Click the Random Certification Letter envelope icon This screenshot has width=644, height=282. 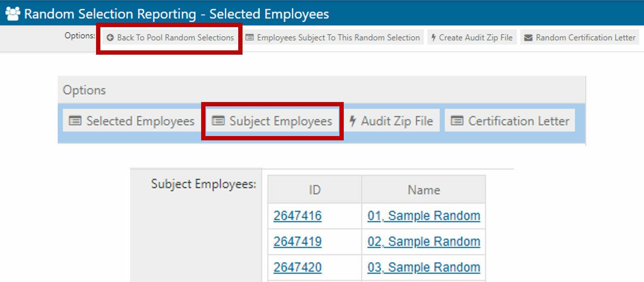pyautogui.click(x=528, y=38)
